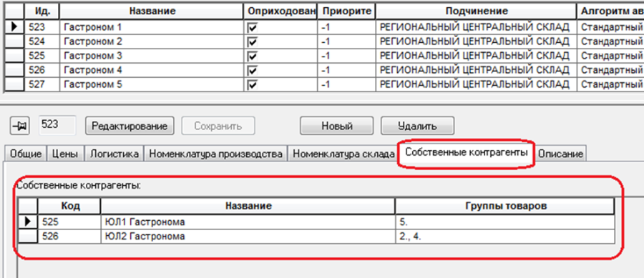Select the Гастроном 4 name cell
Screen dimensions: 644x278
pyautogui.click(x=152, y=71)
